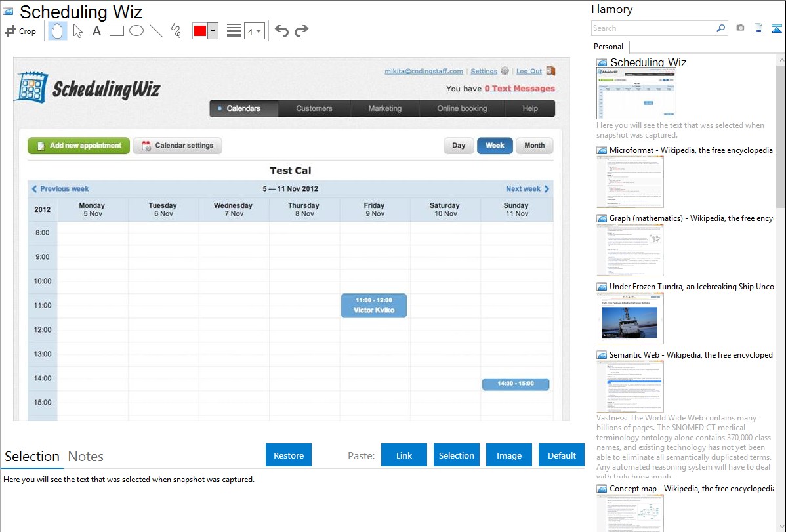786x532 pixels.
Task: Click the Paste Image button
Action: [x=508, y=455]
